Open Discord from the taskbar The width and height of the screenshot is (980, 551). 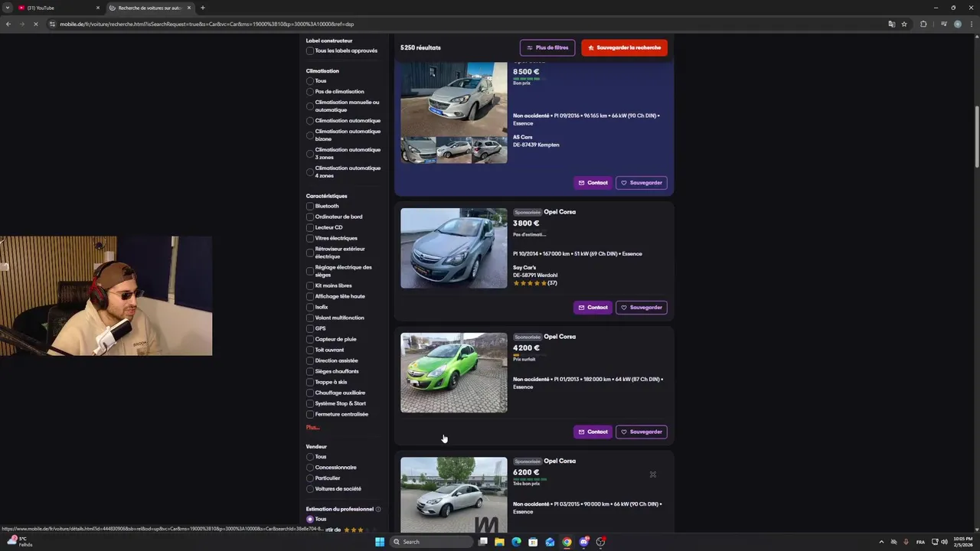(583, 542)
